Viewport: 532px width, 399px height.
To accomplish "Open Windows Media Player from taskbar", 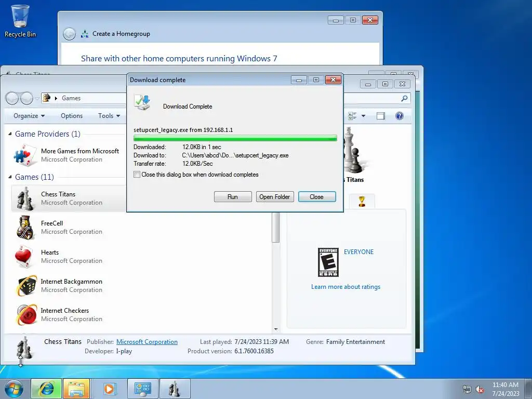I will coord(109,389).
